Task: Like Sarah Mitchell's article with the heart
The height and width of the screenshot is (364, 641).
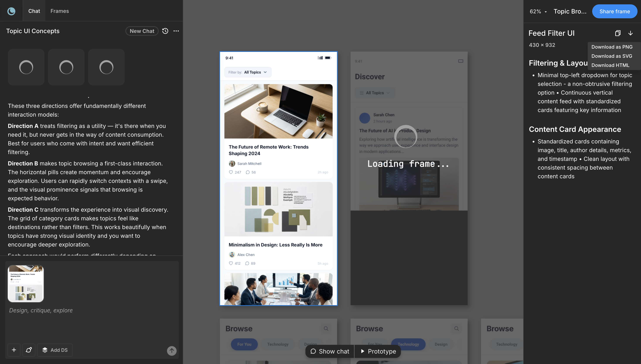Action: [x=231, y=172]
